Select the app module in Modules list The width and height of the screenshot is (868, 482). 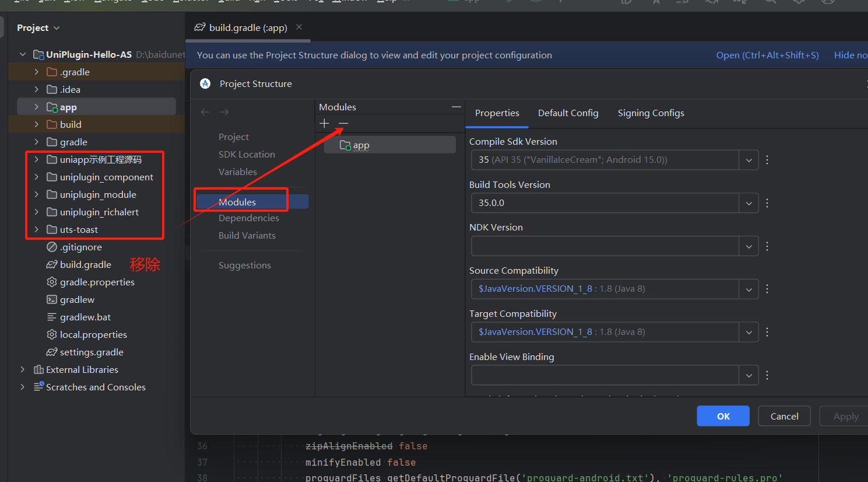pyautogui.click(x=389, y=145)
